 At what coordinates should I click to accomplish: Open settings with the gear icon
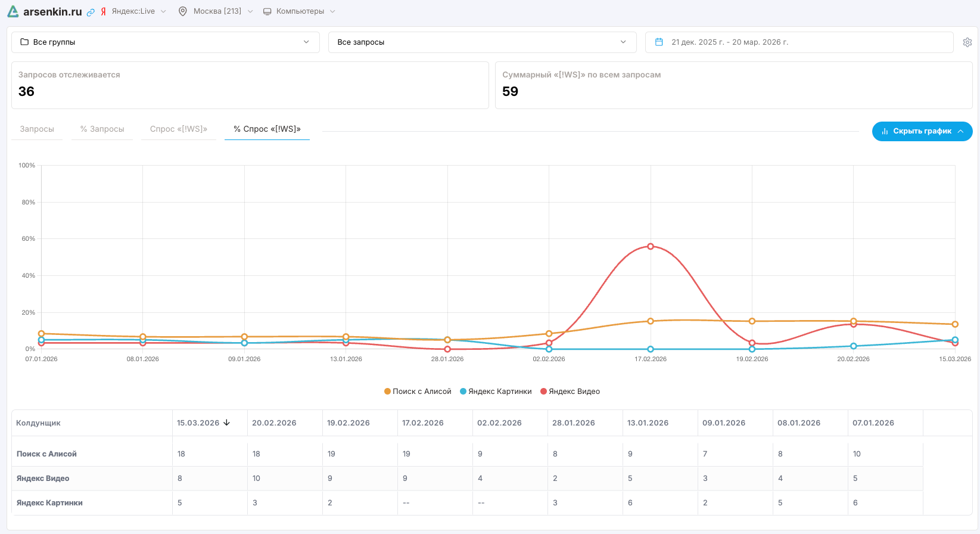967,42
